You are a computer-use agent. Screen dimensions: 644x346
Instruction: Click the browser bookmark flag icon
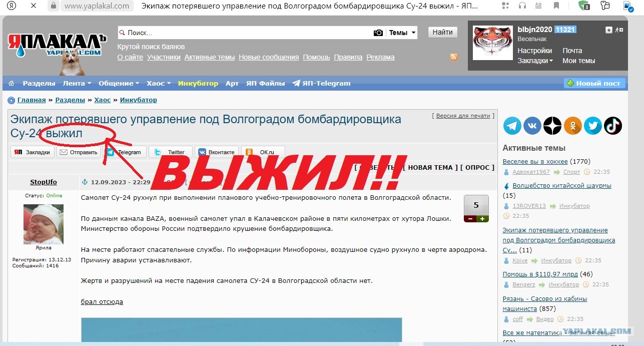tap(556, 6)
